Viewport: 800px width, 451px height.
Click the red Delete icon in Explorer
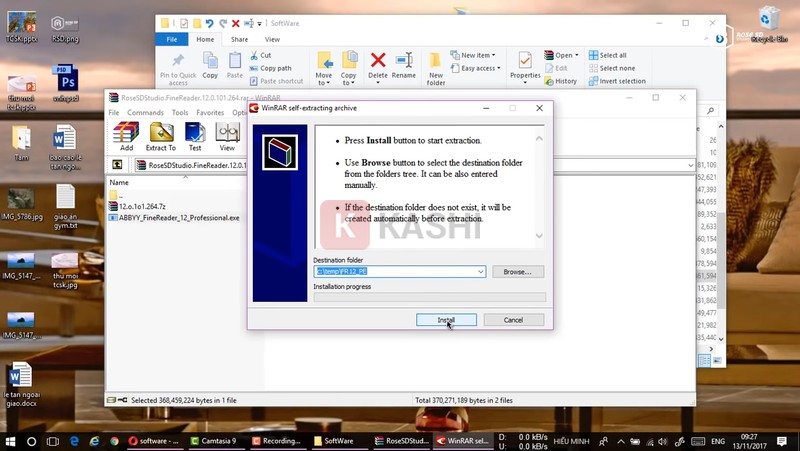[378, 60]
